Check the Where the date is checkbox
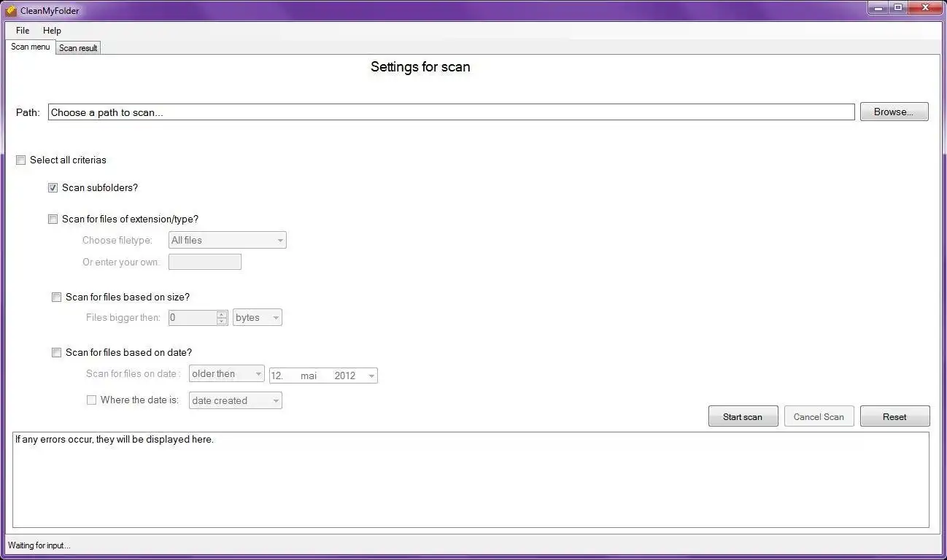 pyautogui.click(x=92, y=400)
